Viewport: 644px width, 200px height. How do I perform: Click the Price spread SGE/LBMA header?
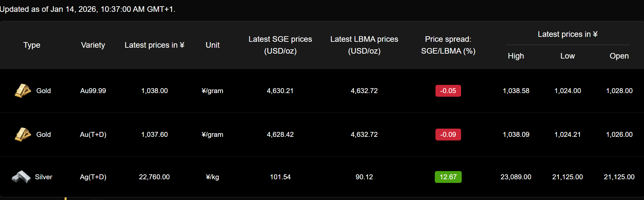448,45
